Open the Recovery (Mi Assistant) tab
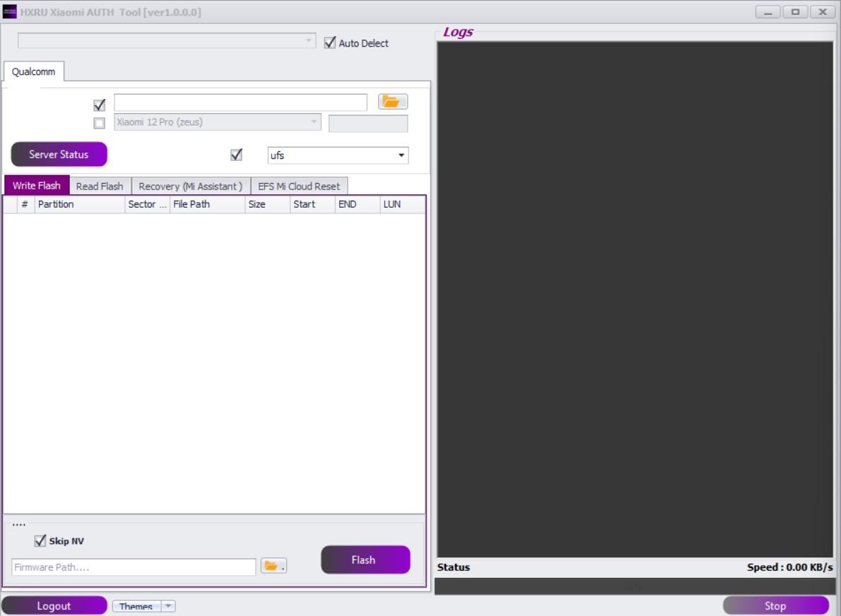 190,186
